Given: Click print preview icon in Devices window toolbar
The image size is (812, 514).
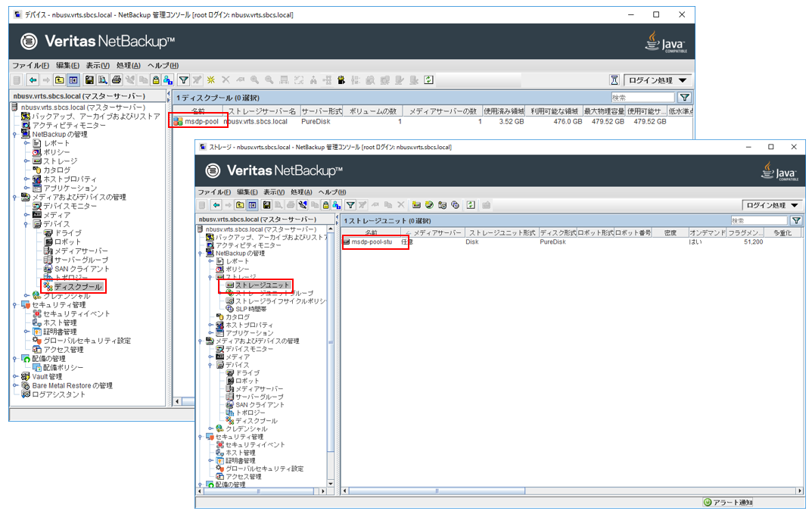Looking at the screenshot, I should 102,79.
